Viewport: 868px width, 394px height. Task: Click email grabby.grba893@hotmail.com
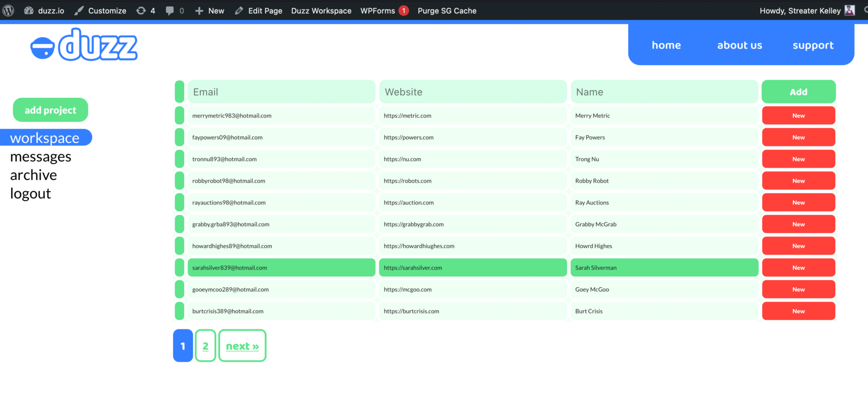231,224
